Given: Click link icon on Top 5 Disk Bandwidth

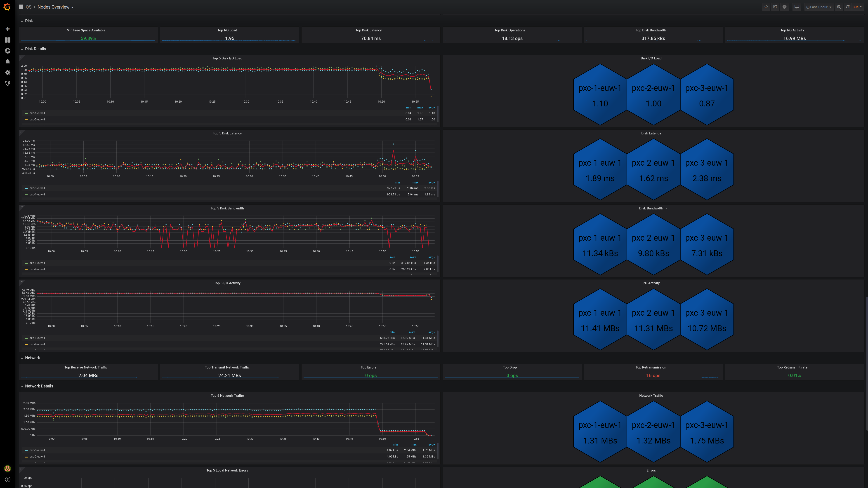Looking at the screenshot, I should [21, 207].
